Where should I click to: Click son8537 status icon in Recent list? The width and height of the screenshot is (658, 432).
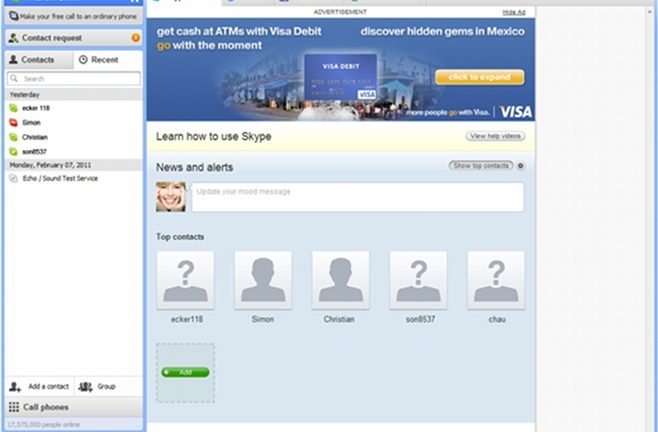[x=13, y=152]
